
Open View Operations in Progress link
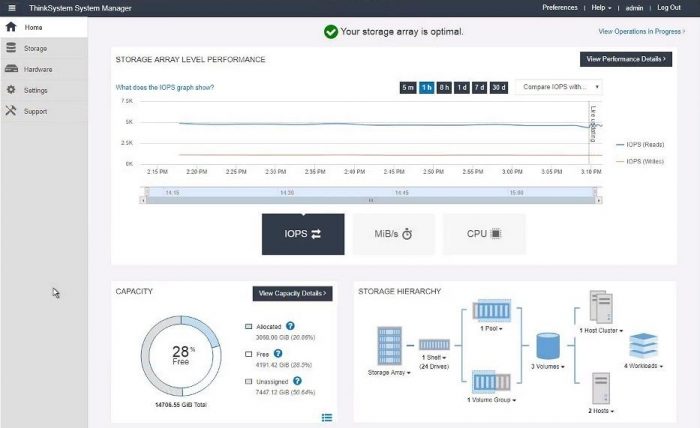pyautogui.click(x=640, y=32)
